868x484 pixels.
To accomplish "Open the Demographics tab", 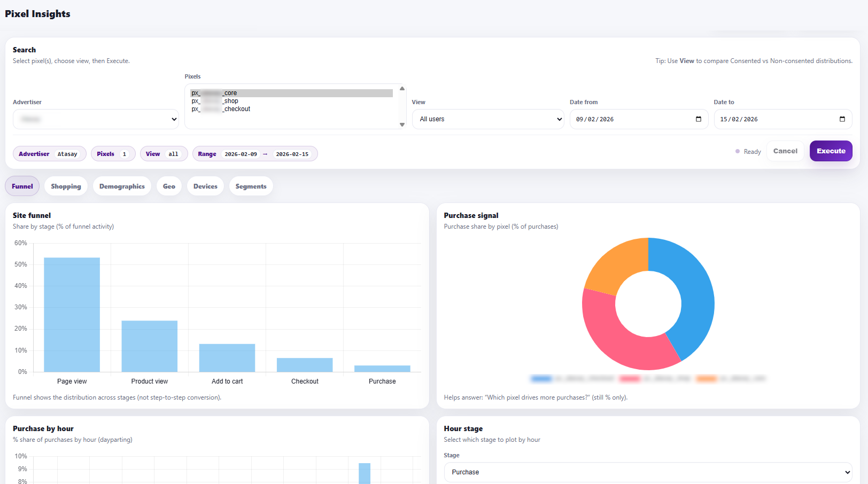I will [x=122, y=186].
